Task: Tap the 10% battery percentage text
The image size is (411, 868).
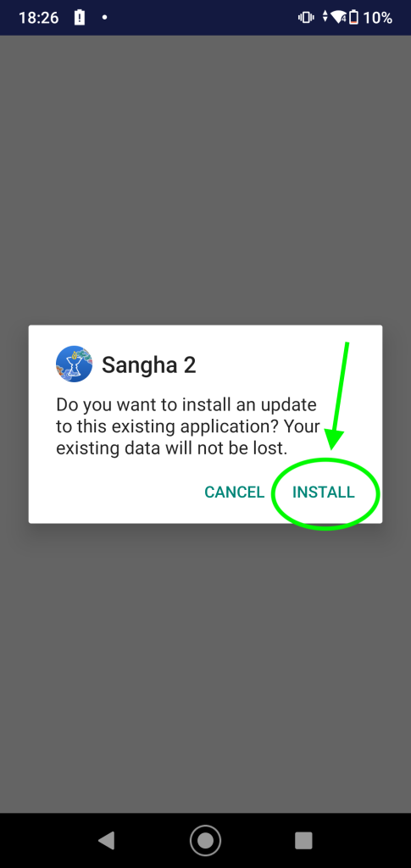Action: (x=378, y=18)
